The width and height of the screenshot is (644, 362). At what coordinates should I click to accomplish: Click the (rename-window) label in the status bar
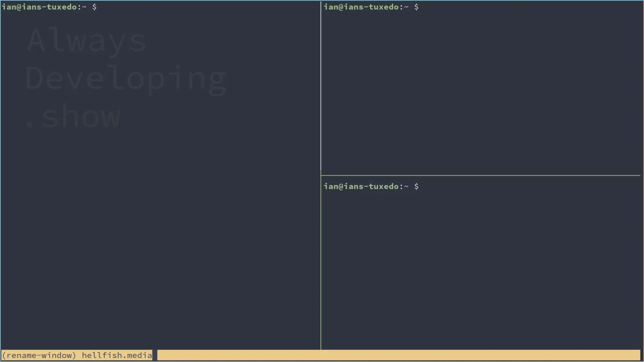click(39, 355)
